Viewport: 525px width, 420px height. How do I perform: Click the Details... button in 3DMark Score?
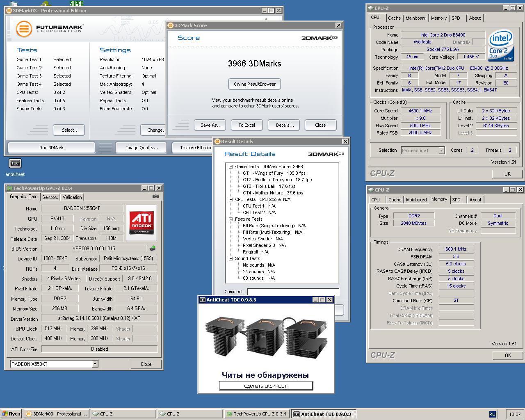pos(284,125)
